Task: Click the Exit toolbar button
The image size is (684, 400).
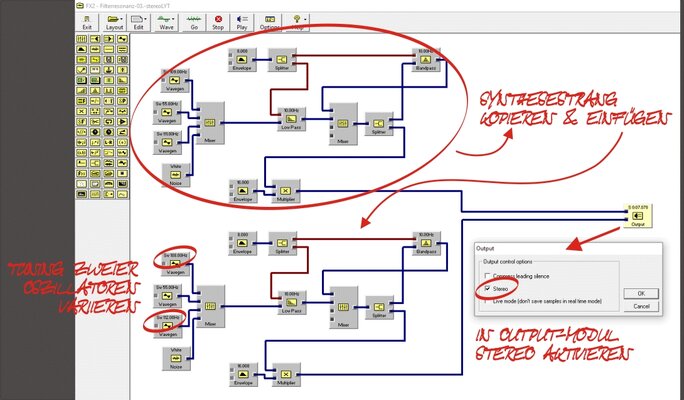Action: click(87, 23)
